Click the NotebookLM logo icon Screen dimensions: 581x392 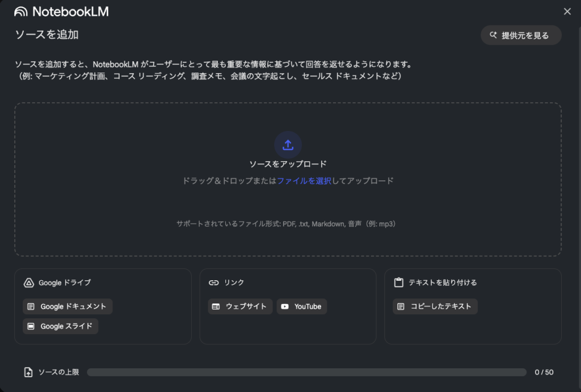[x=21, y=12]
